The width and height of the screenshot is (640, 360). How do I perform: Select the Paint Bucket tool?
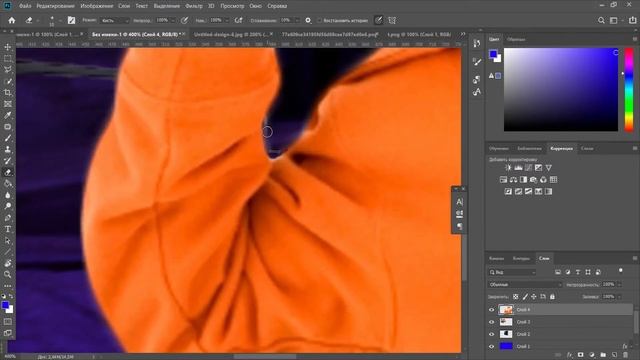pos(8,184)
